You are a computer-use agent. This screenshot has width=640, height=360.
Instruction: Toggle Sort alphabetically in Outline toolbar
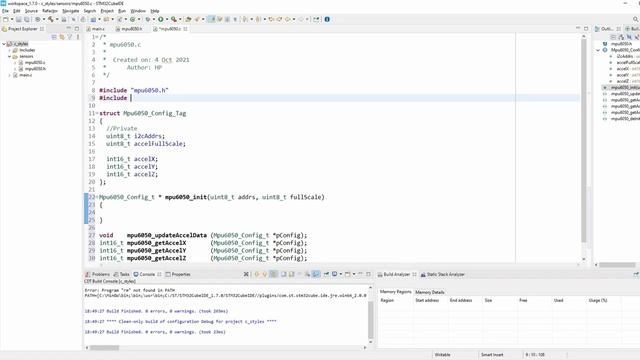[621, 37]
